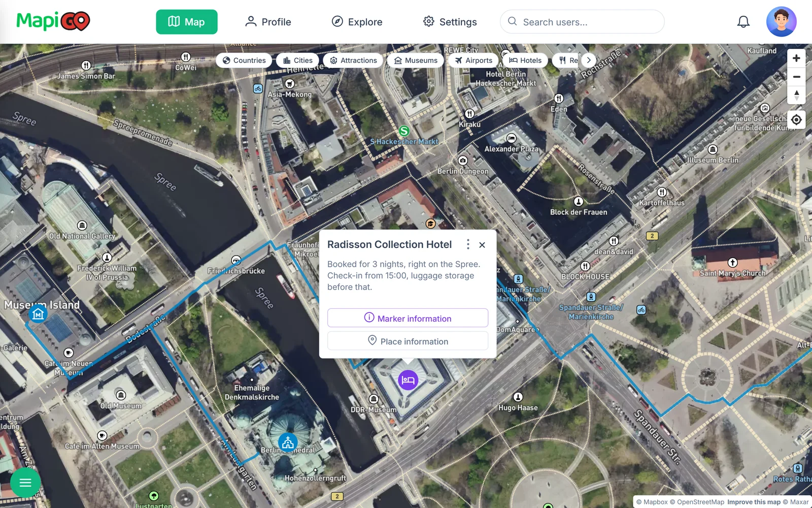This screenshot has height=508, width=812.
Task: Select the Saint Mary's Church icon
Action: pos(732,263)
